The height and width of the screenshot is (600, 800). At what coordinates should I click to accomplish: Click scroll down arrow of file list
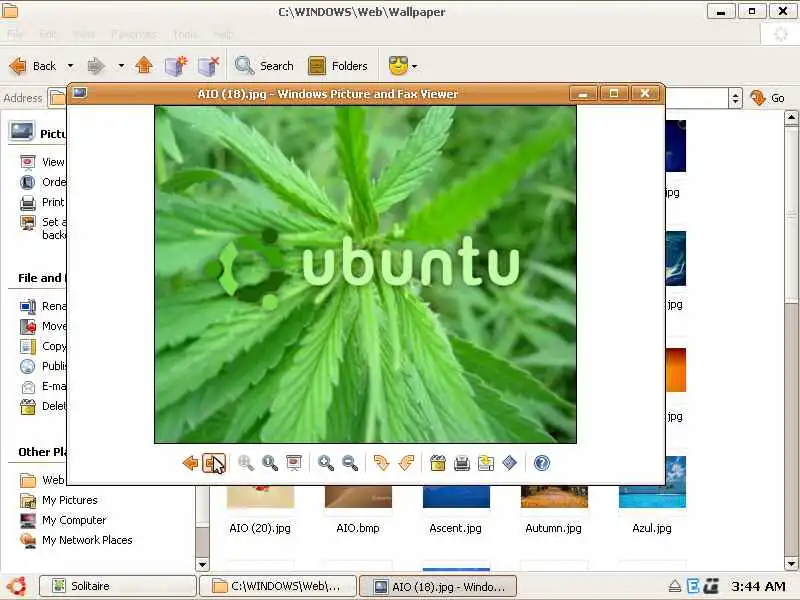(791, 564)
